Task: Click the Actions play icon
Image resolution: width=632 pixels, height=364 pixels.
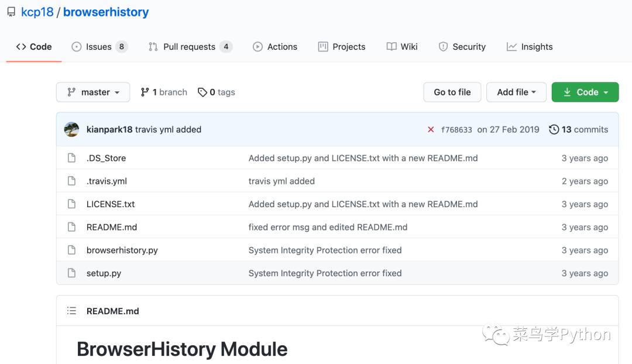Action: [257, 47]
